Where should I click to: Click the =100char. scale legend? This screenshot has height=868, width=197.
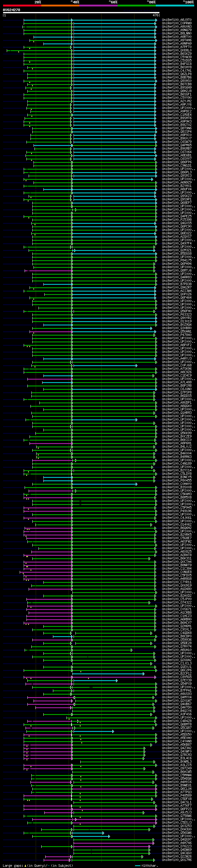tap(147, 865)
